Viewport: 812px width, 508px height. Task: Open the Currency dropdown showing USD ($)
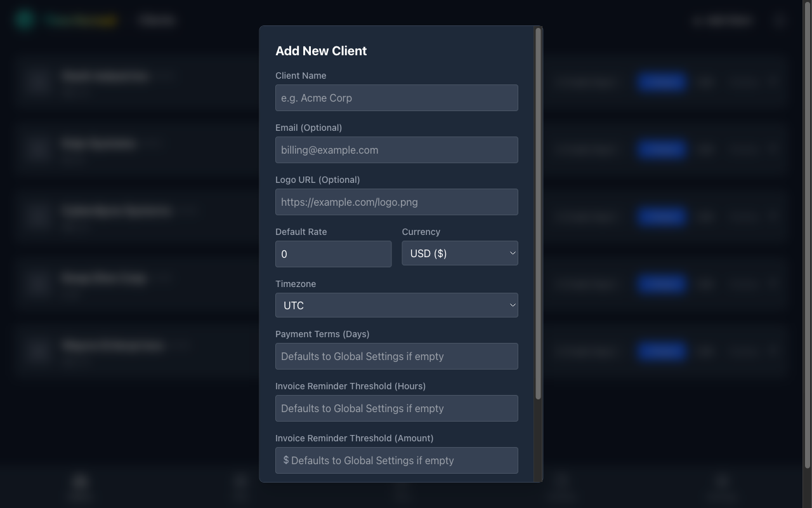(x=459, y=253)
